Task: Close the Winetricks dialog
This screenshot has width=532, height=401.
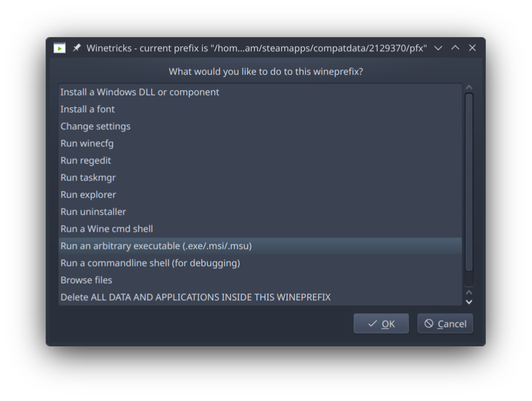Action: pos(472,48)
